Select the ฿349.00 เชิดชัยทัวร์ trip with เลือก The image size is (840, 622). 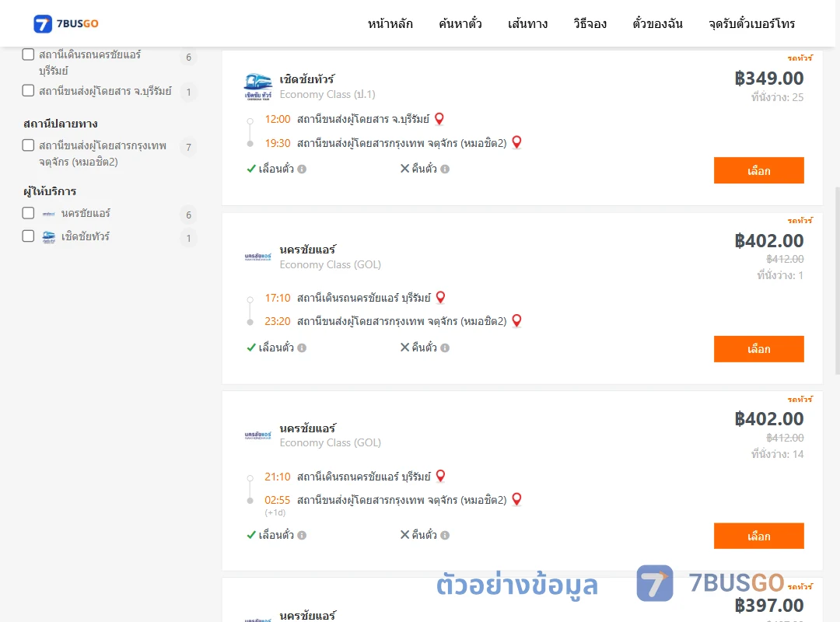click(758, 170)
